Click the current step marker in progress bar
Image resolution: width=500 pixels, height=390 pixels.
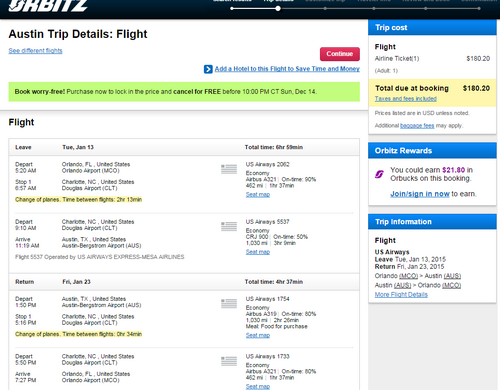coord(278,9)
